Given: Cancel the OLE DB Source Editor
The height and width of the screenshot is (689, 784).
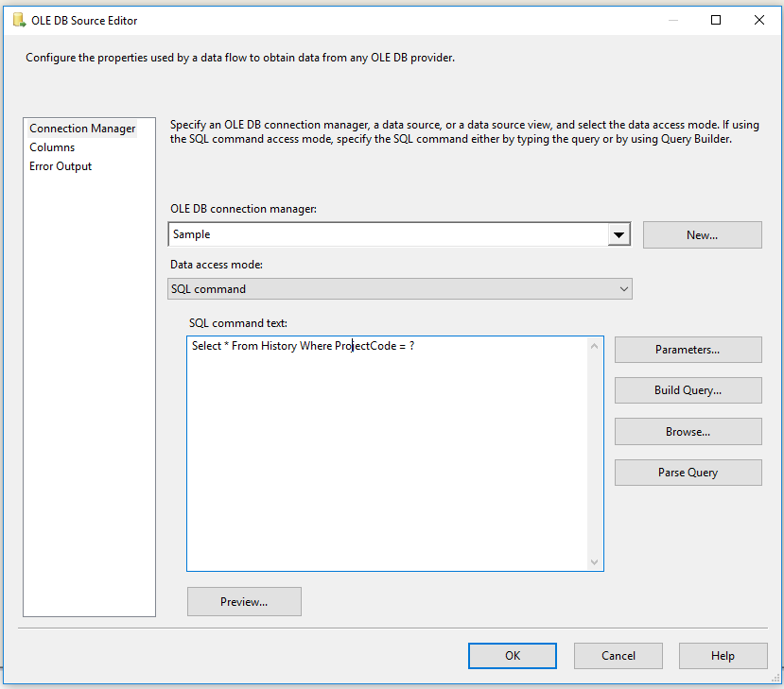Looking at the screenshot, I should click(x=618, y=655).
